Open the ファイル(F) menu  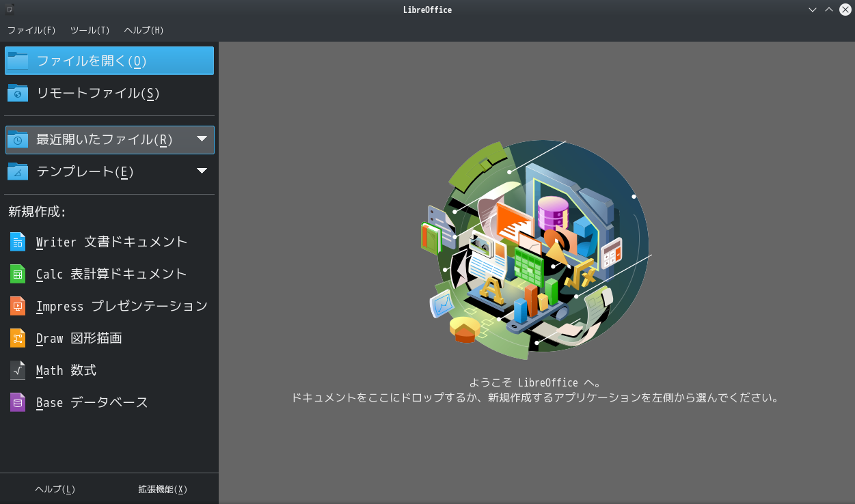pos(31,30)
